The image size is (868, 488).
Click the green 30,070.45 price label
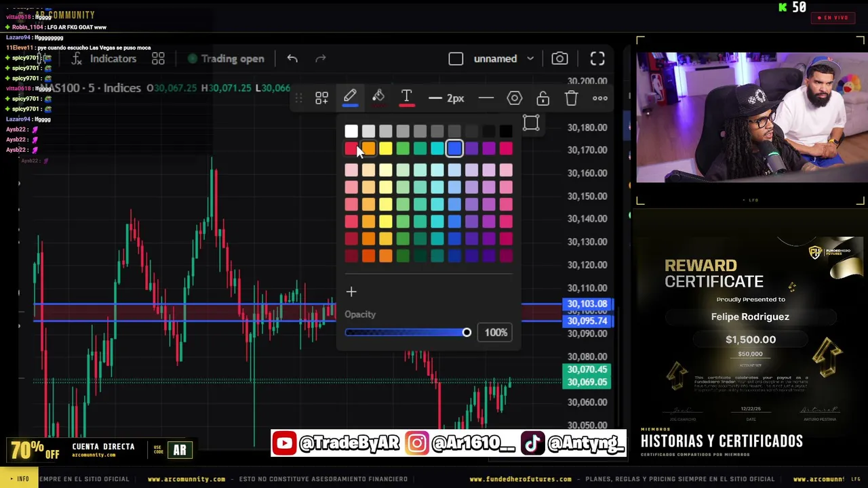pyautogui.click(x=587, y=370)
